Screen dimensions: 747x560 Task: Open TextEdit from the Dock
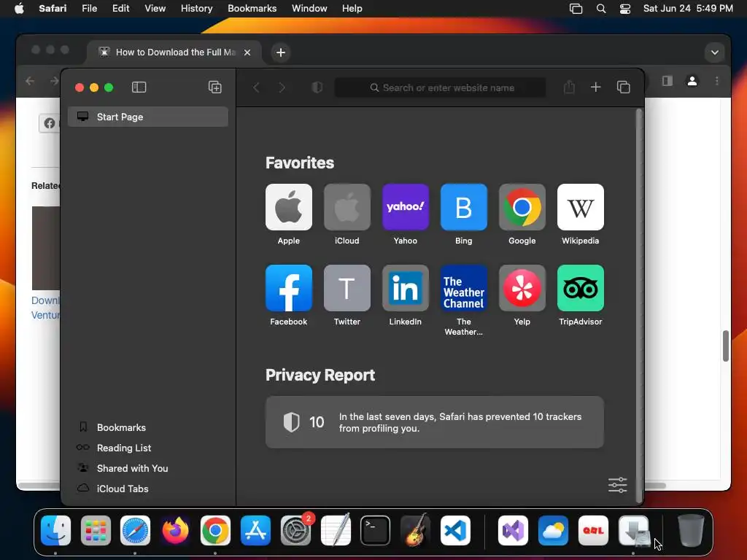[336, 530]
